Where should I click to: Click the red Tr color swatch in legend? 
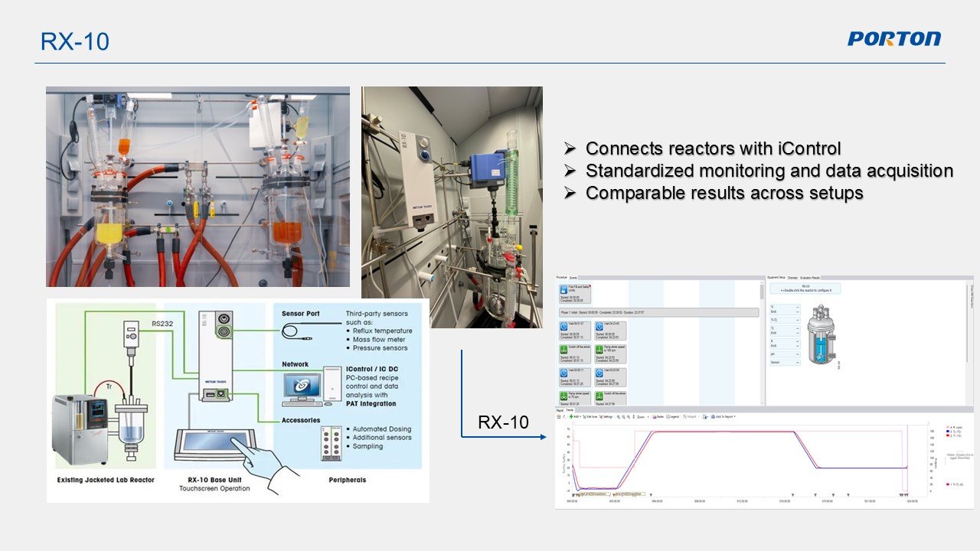[x=947, y=436]
